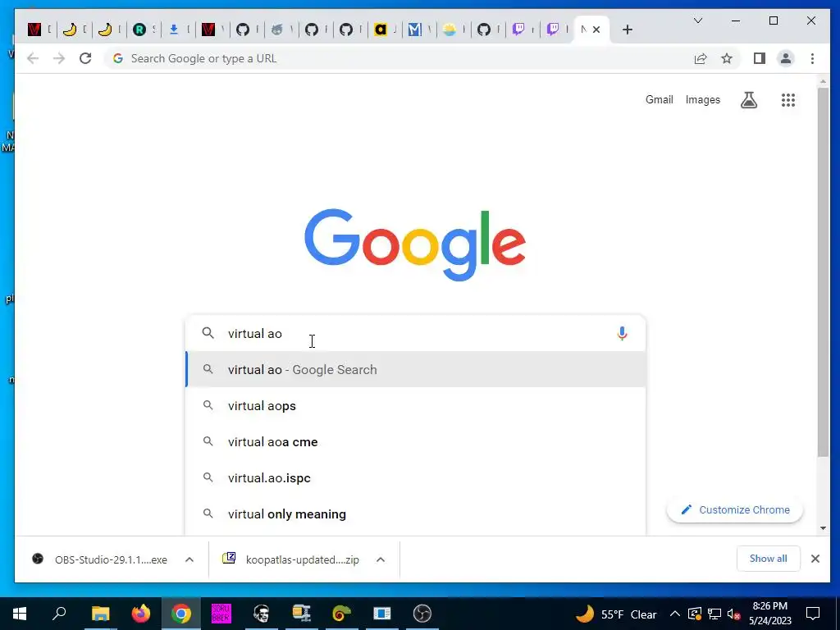
Task: Switch to the sun and water icon tab
Action: point(449,30)
